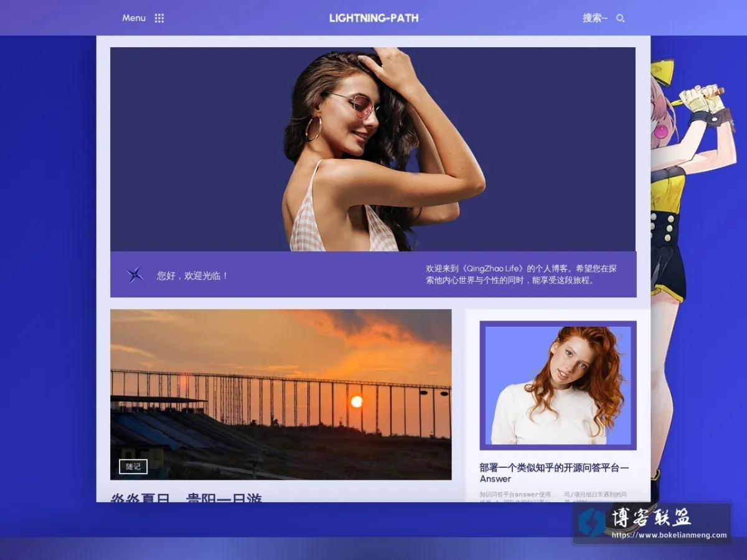Open the 炎炎夏日 贵阳一日游 post title
The width and height of the screenshot is (747, 560).
point(186,497)
